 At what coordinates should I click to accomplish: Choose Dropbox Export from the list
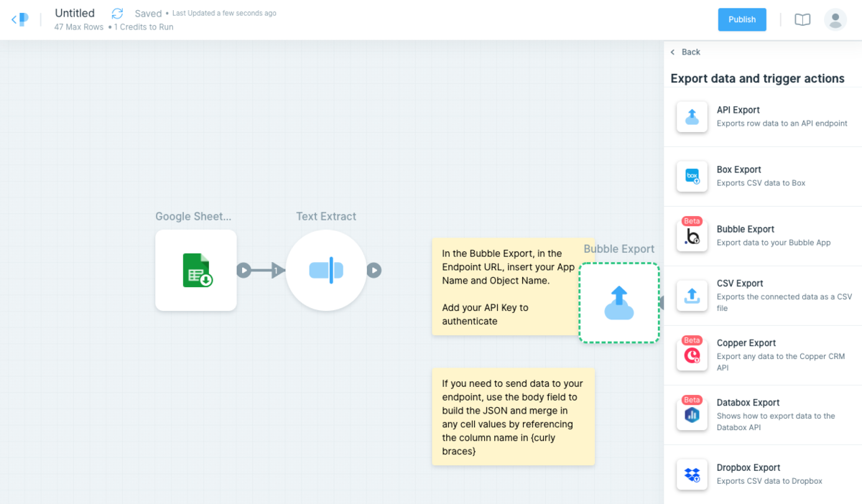pos(763,474)
